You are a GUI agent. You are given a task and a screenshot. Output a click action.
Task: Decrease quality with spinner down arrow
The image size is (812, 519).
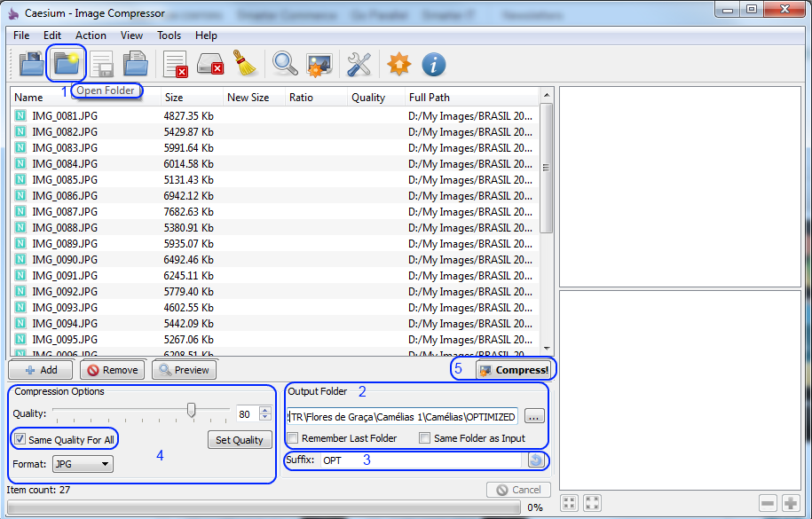click(x=265, y=417)
